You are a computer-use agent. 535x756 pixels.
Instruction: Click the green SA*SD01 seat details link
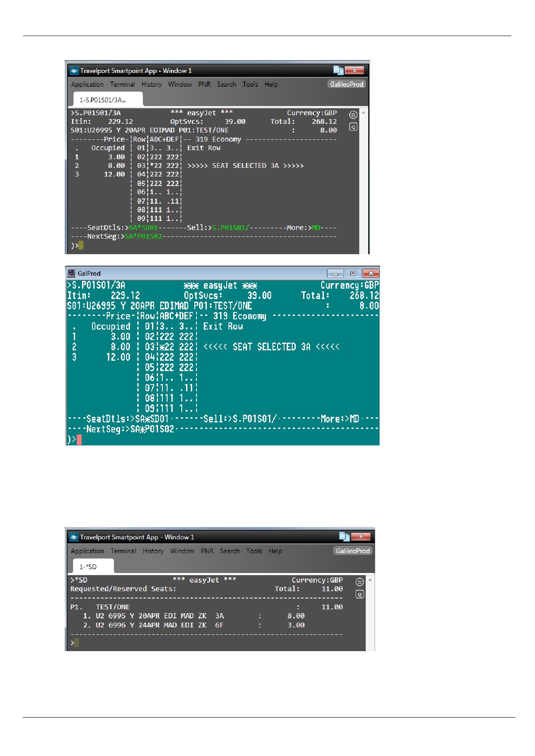click(143, 228)
